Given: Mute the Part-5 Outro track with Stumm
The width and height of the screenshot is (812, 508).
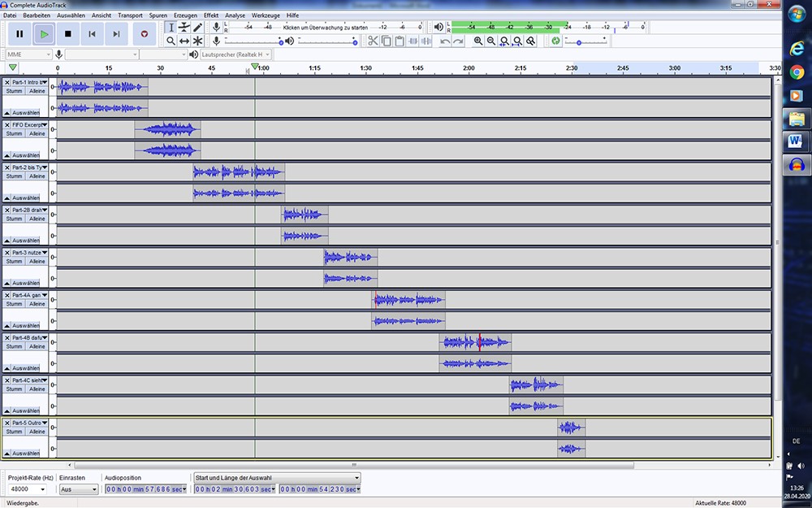Looking at the screenshot, I should tap(14, 432).
